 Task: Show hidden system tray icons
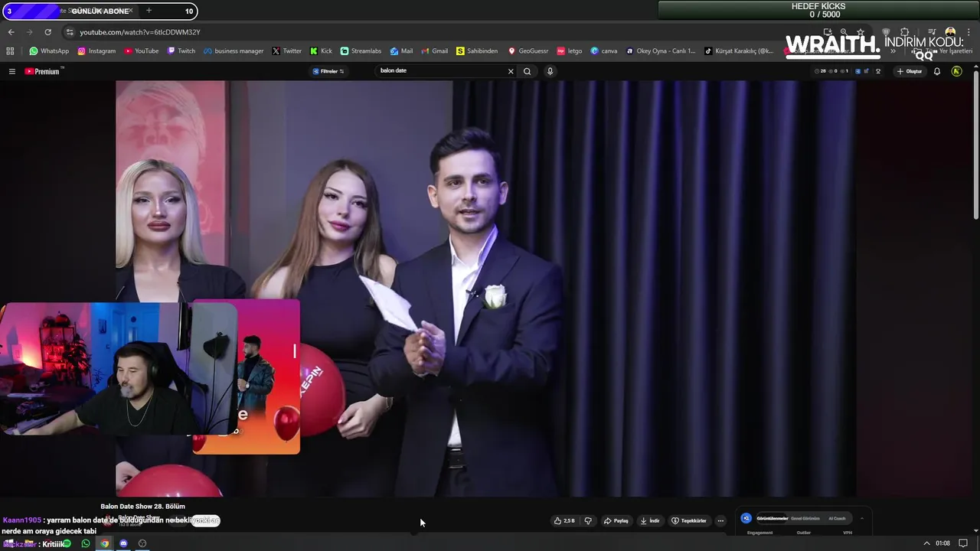(926, 543)
